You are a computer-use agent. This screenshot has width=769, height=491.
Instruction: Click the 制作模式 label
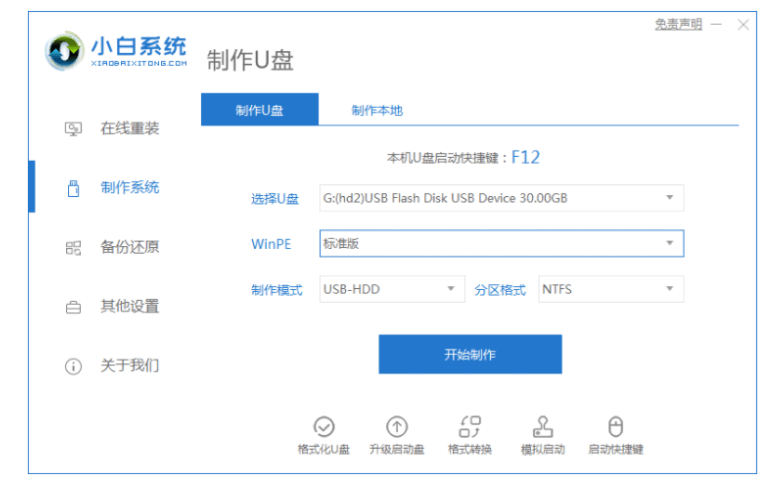click(x=277, y=290)
